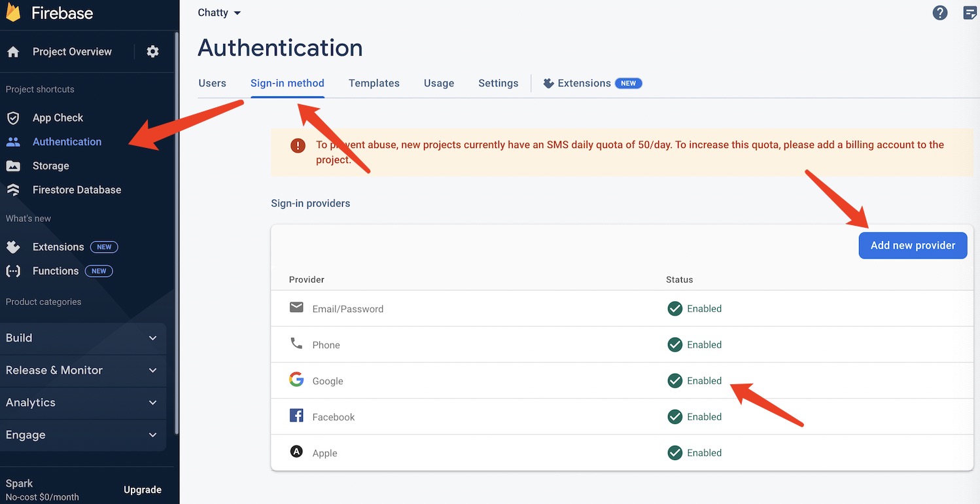
Task: Click the Storage image icon
Action: point(13,166)
